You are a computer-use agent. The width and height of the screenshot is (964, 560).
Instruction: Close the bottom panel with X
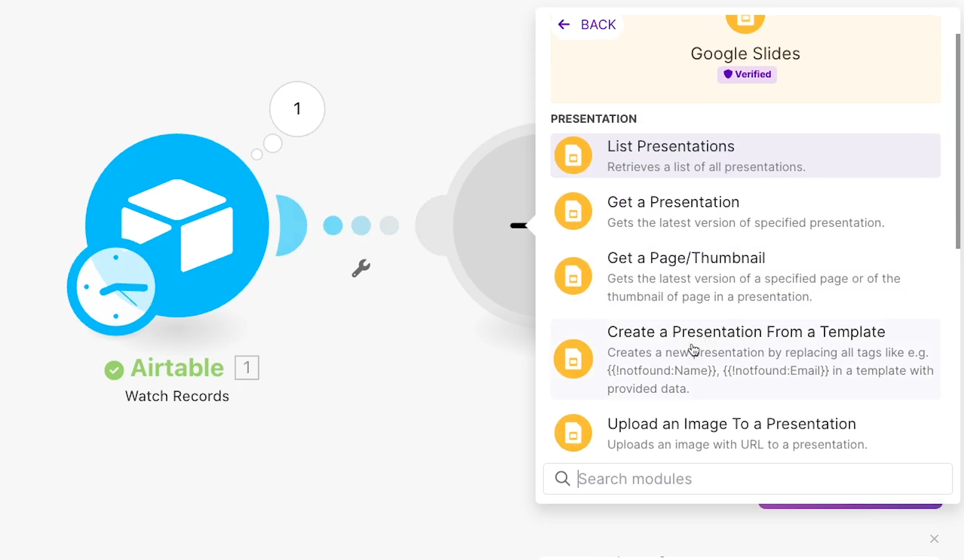point(934,539)
